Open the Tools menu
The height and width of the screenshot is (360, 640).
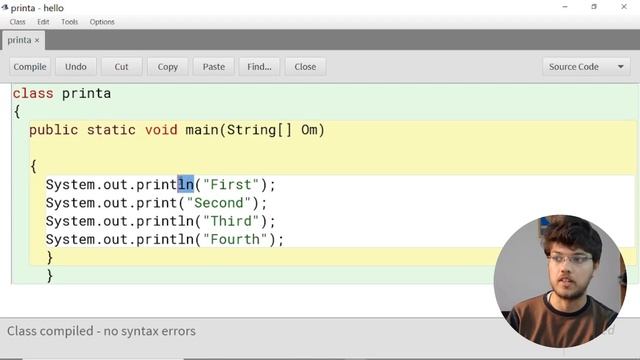[69, 22]
